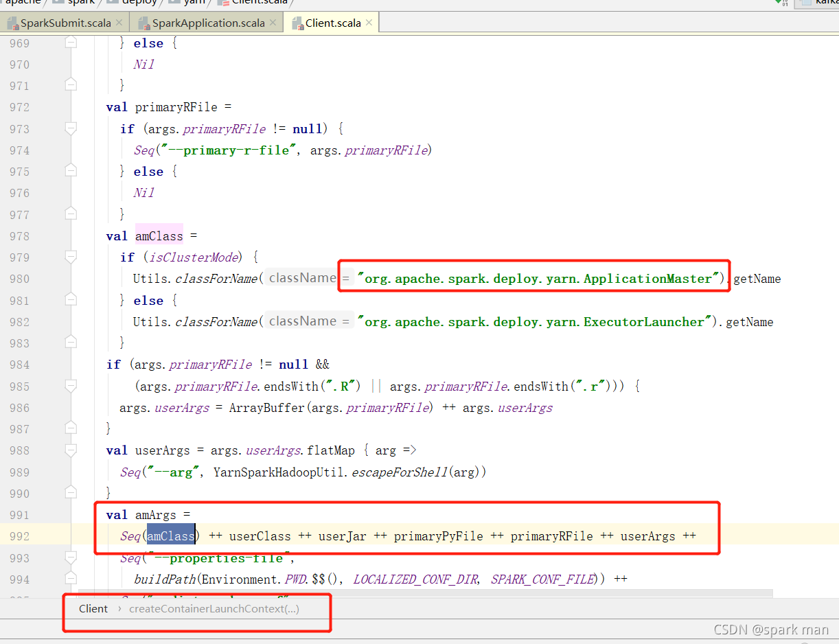This screenshot has height=644, width=839.
Task: Switch to the SparkApplication.scala tab
Action: click(x=208, y=23)
